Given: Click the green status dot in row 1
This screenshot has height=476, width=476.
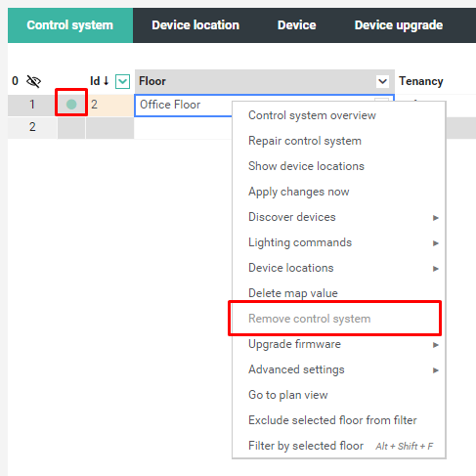Looking at the screenshot, I should [x=71, y=105].
